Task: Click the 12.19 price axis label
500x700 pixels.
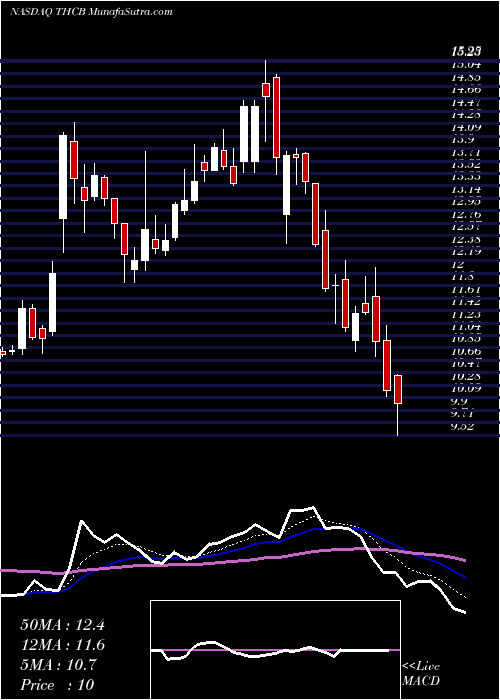Action: (x=467, y=252)
